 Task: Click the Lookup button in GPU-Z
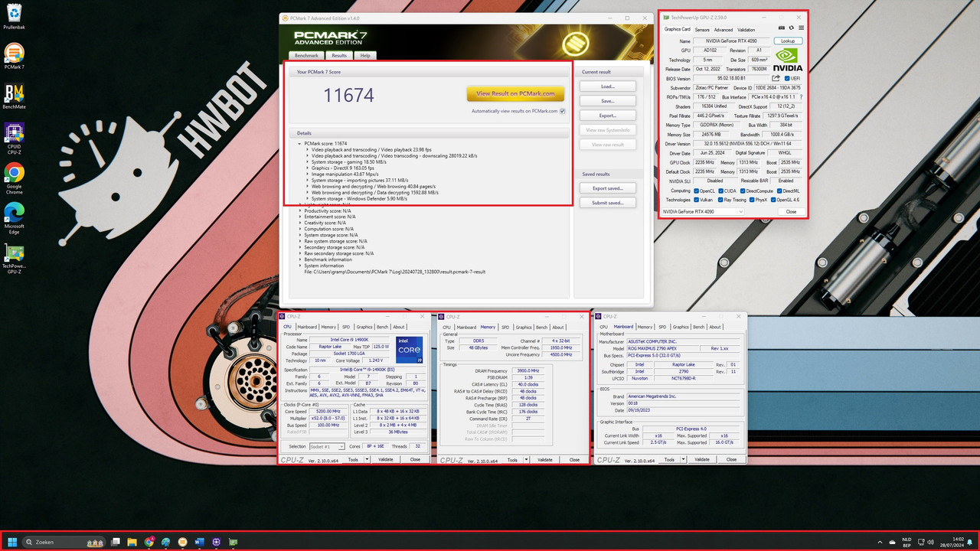click(x=788, y=41)
